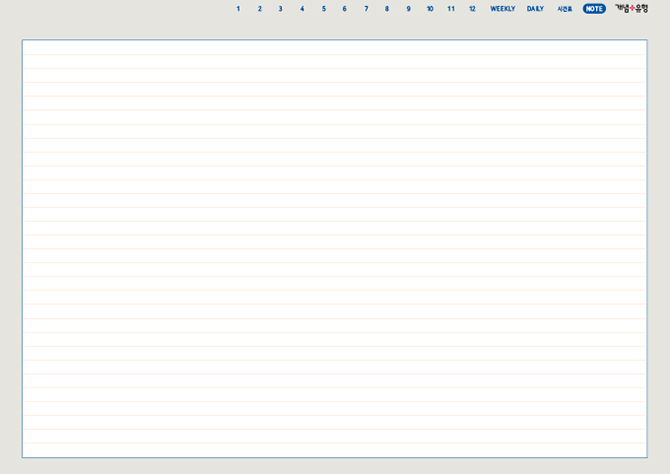Click the 개념+유형 logo
This screenshot has height=474, width=670.
(x=631, y=9)
